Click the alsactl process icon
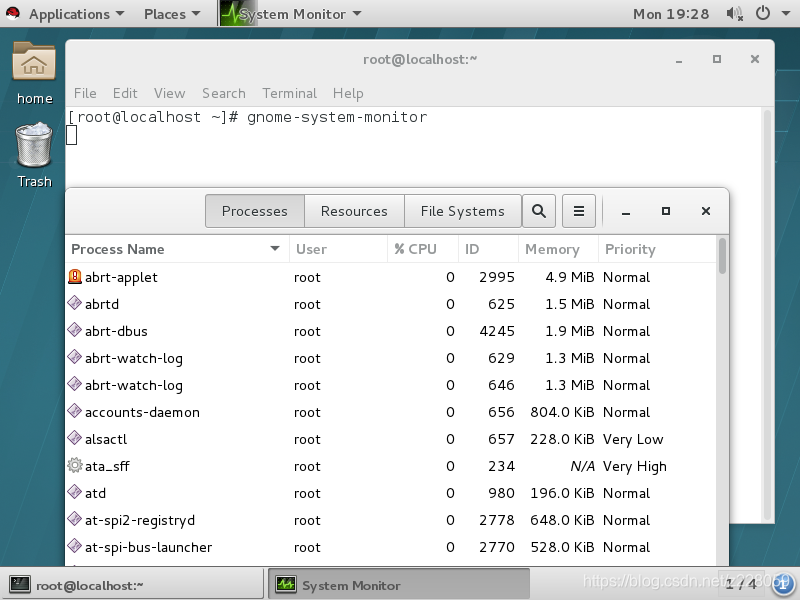Viewport: 800px width, 600px height. coord(74,438)
